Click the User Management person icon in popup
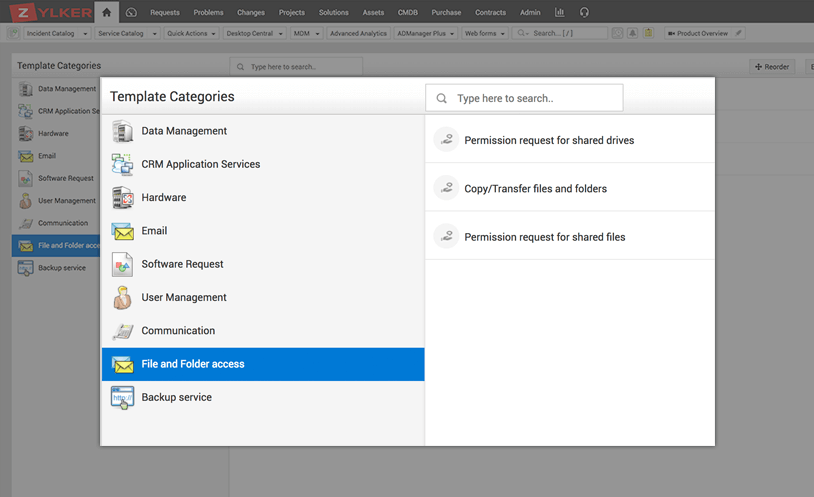The height and width of the screenshot is (497, 814). pyautogui.click(x=122, y=297)
